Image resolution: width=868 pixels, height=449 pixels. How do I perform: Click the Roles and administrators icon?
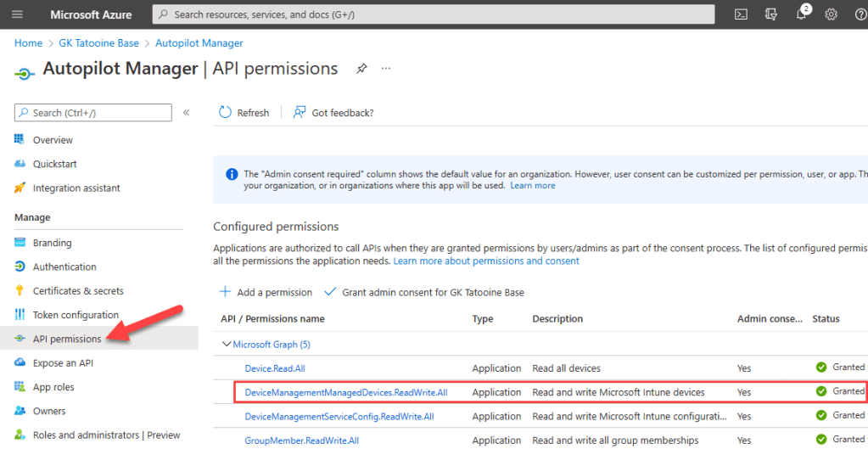tap(20, 435)
